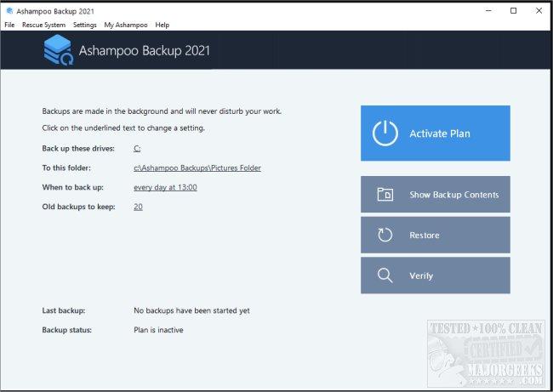553x392 pixels.
Task: Click the Activate Plan button label
Action: click(440, 134)
